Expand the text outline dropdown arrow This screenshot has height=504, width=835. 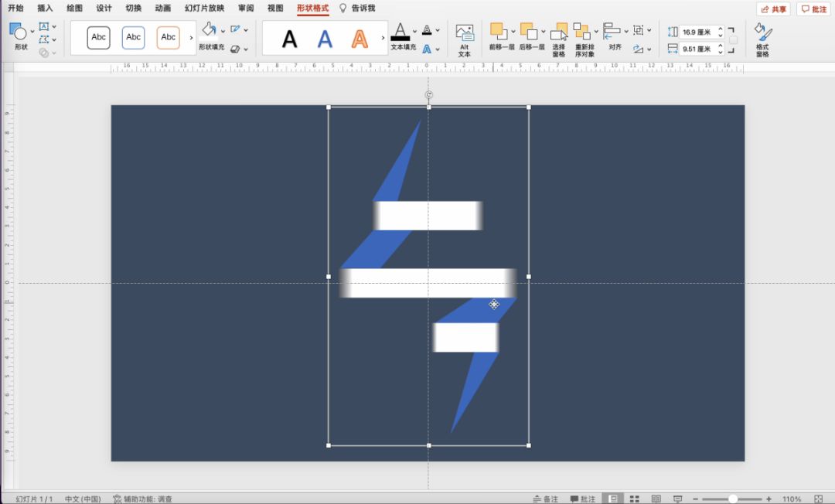point(438,30)
